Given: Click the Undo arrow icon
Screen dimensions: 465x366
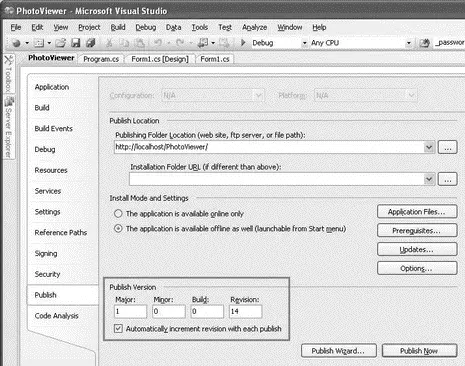Looking at the screenshot, I should 158,43.
